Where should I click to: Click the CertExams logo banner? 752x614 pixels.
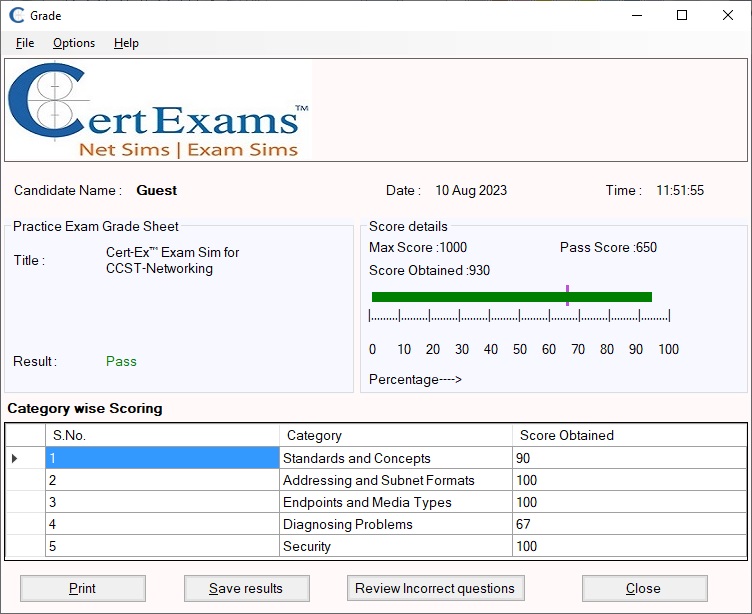[158, 110]
